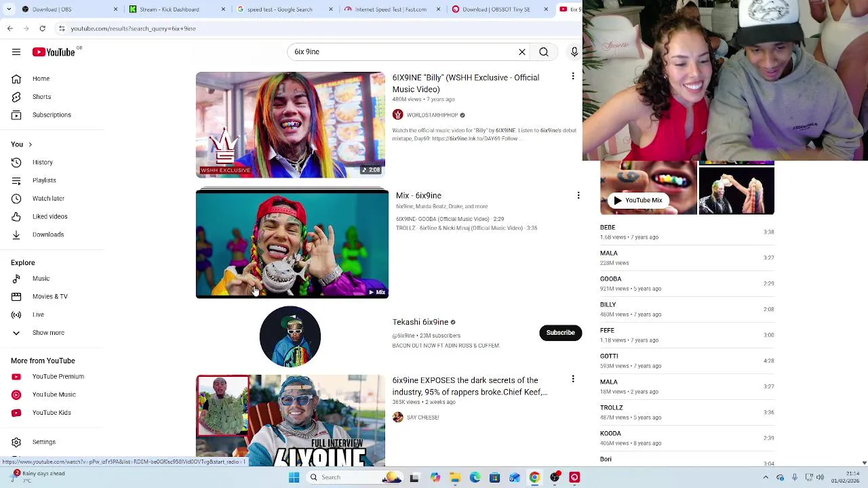The height and width of the screenshot is (488, 868).
Task: Open Chrome tab search dropdown arrow
Action: pyautogui.click(x=10, y=9)
